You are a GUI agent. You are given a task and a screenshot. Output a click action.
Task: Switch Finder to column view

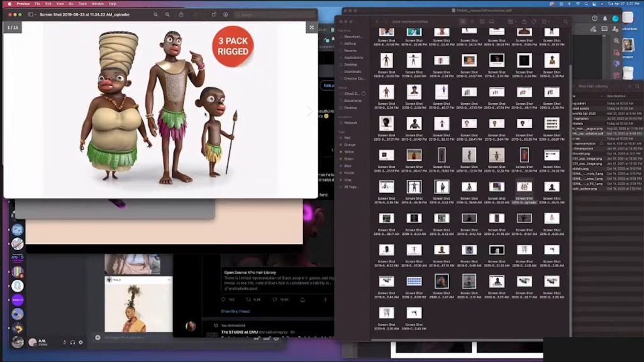482,21
